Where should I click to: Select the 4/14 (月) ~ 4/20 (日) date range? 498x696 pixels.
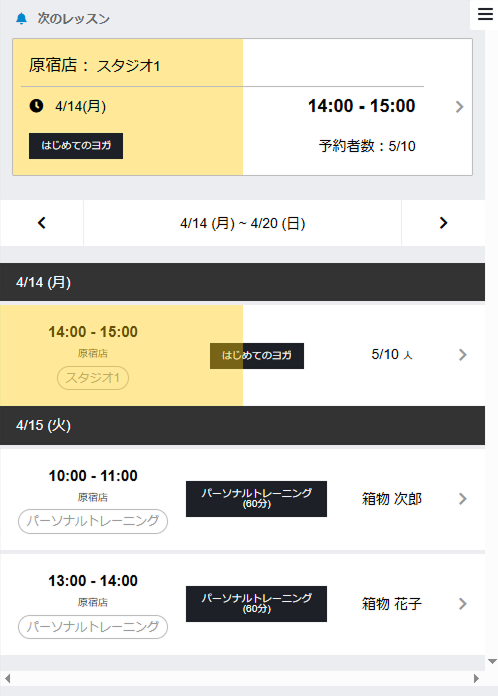pos(242,223)
